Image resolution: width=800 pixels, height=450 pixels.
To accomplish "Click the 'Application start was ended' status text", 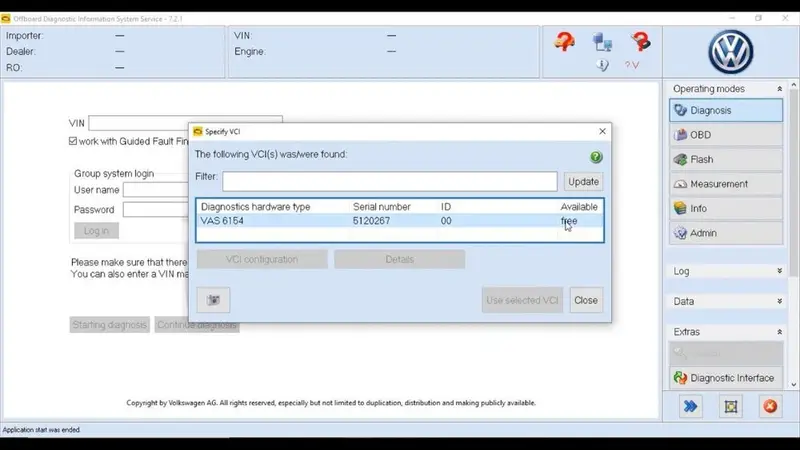I will (x=41, y=430).
